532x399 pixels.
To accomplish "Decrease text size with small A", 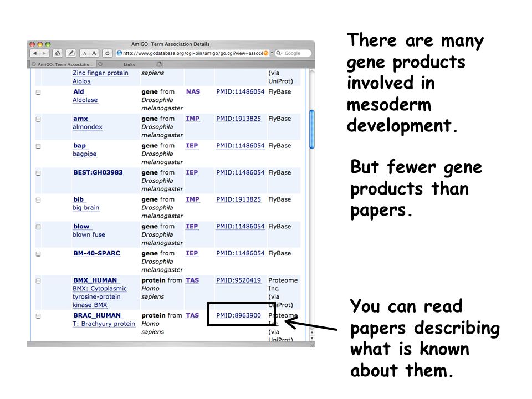I will 84,53.
